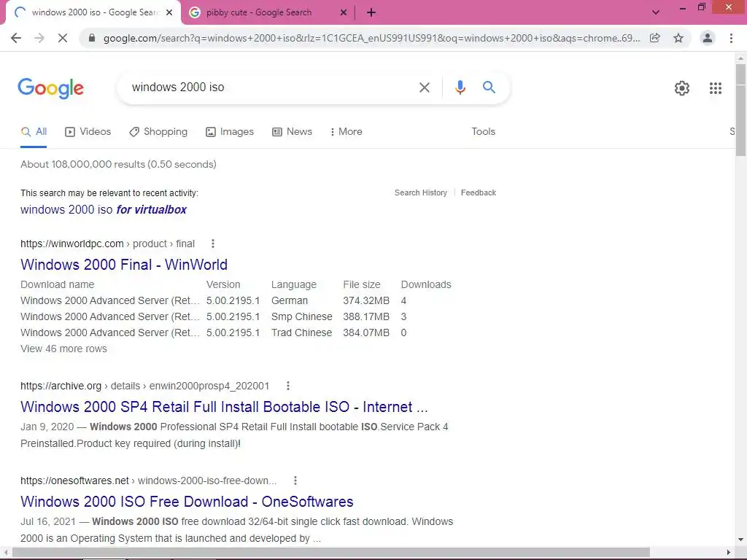Click the winworldpc.com URL breadcrumb
Viewport: 747px width, 560px height.
pos(108,244)
